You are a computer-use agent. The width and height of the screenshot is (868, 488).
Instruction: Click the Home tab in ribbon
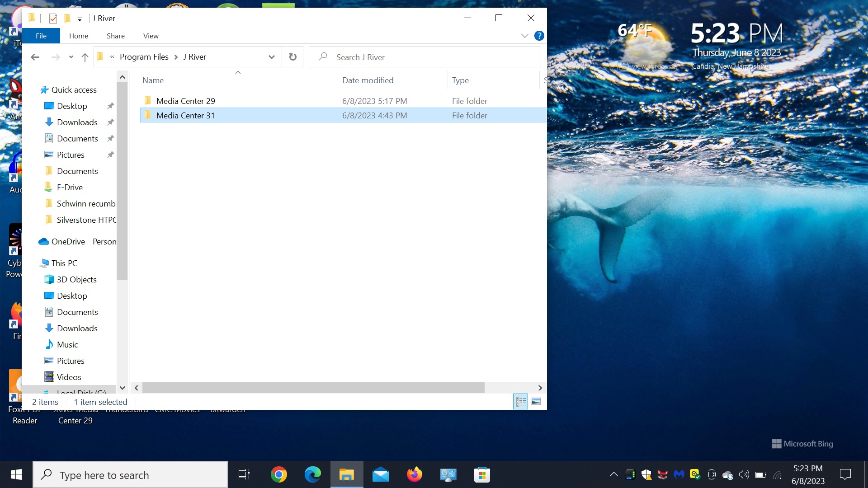[79, 36]
